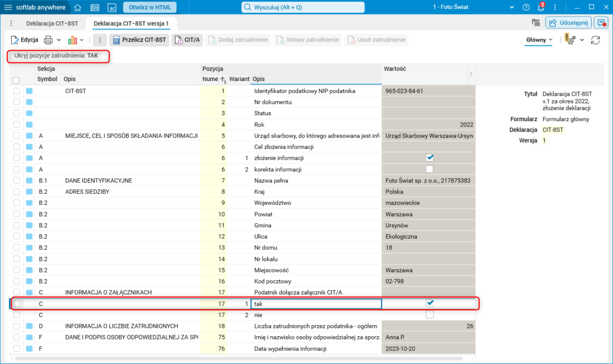Image resolution: width=613 pixels, height=364 pixels.
Task: Switch to the Deklaracja CIT-8ST tab
Action: click(52, 23)
